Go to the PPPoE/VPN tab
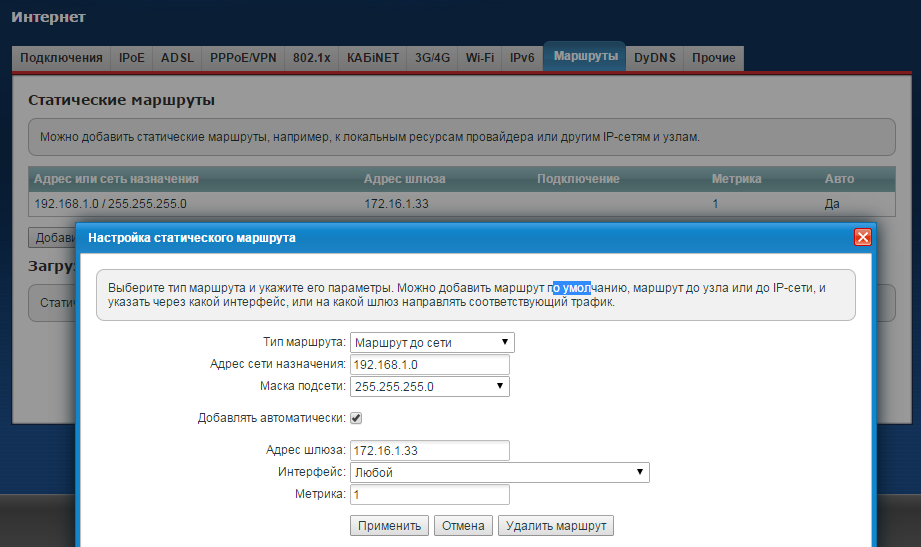This screenshot has width=921, height=547. click(243, 58)
